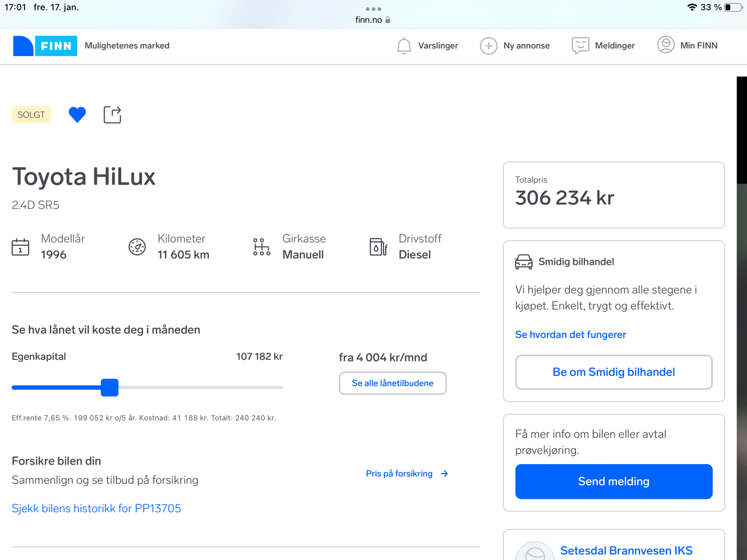Click the Smidig bilhandel car icon

pyautogui.click(x=523, y=262)
